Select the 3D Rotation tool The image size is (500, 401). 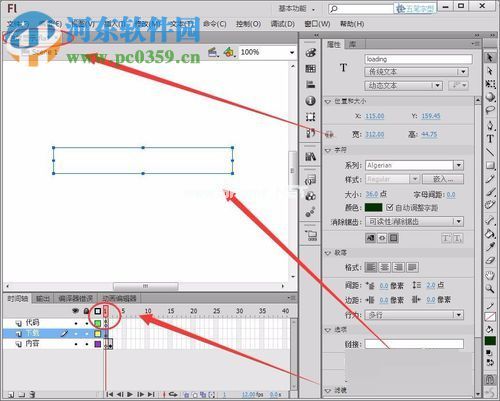coord(490,97)
